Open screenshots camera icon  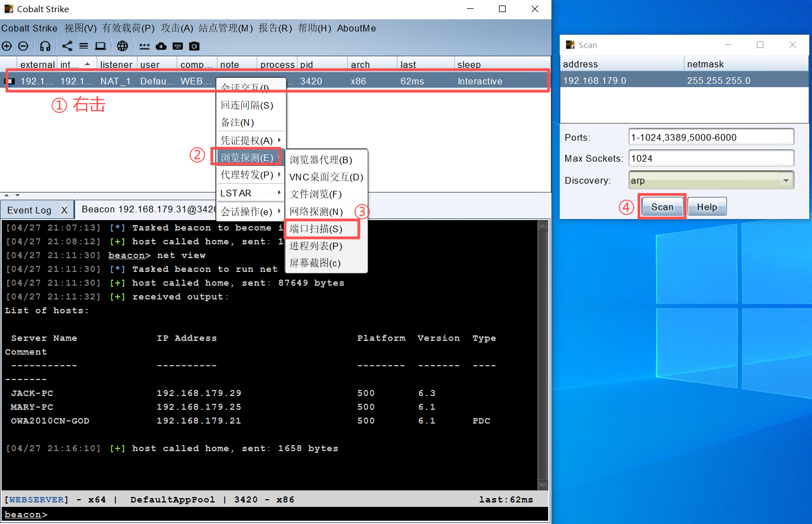coord(194,46)
